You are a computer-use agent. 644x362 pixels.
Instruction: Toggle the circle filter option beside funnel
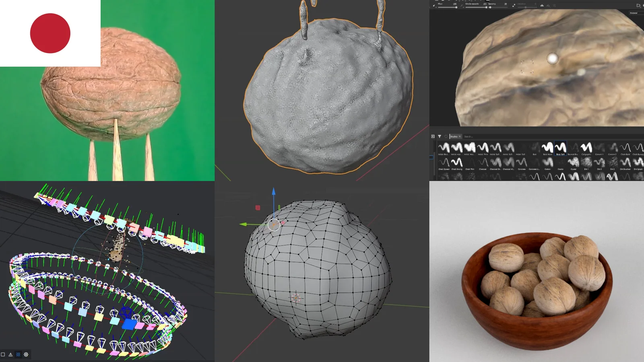point(446,136)
